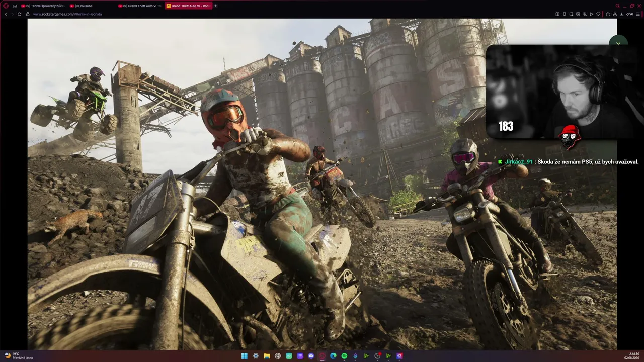Open Microsoft Edge from the taskbar
Screen dimensions: 644x362
333,356
